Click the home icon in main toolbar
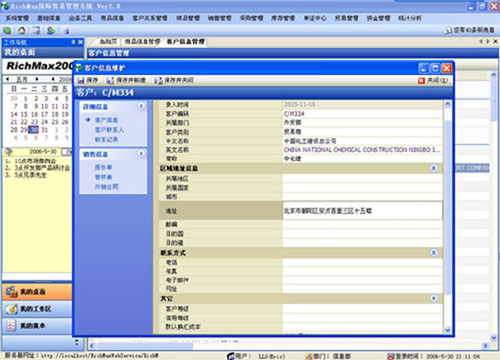 [22, 31]
